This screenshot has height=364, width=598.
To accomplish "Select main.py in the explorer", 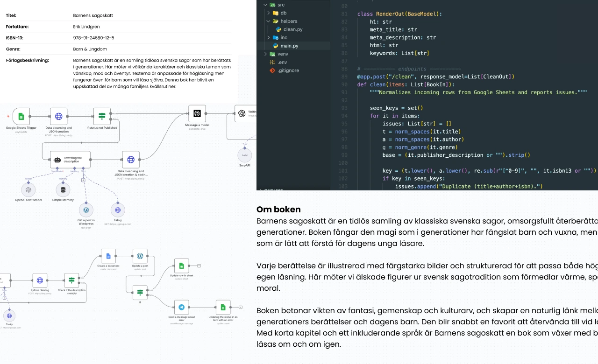I will tap(289, 46).
